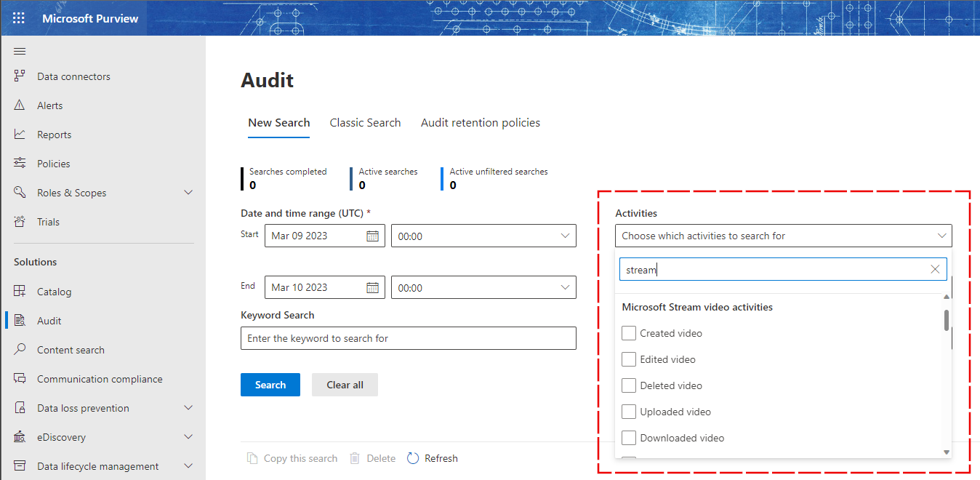The width and height of the screenshot is (980, 480).
Task: Check the Deleted video checkbox
Action: (629, 385)
